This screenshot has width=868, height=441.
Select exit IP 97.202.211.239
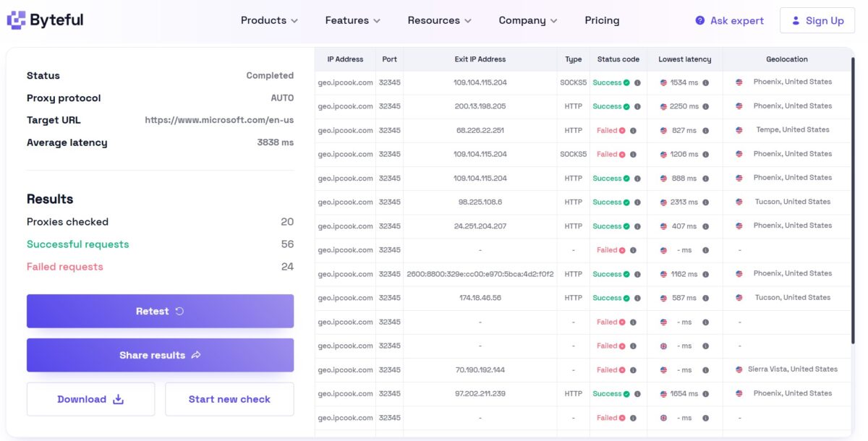(x=480, y=394)
